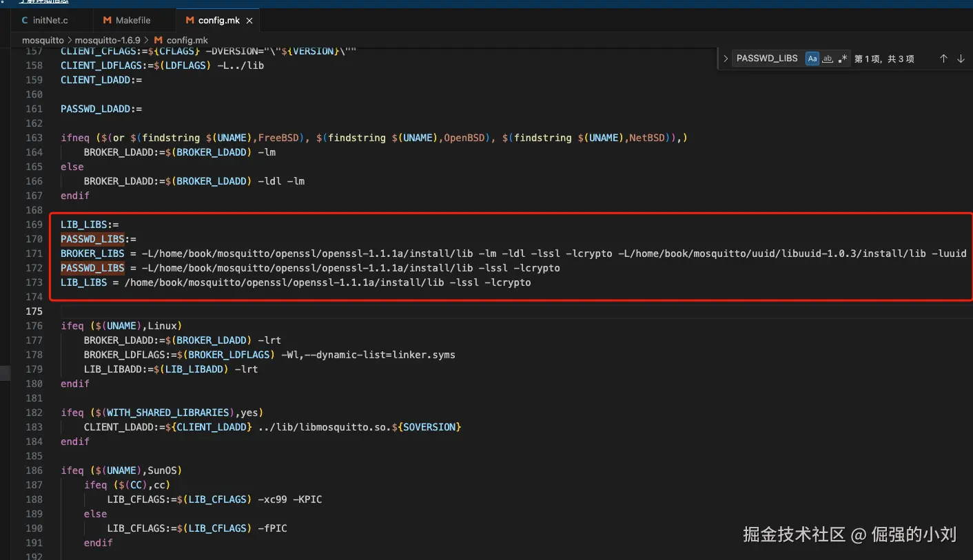Click line number 169 in gutter
The height and width of the screenshot is (560, 973).
(x=34, y=225)
